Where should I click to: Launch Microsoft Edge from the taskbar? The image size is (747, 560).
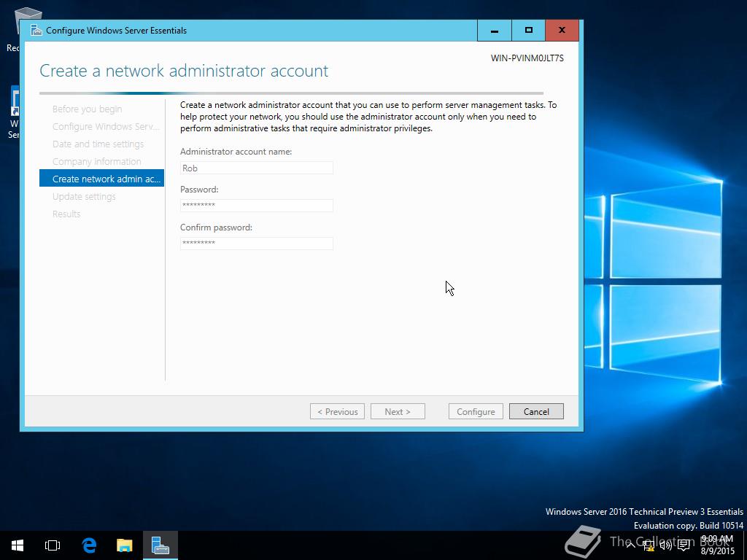click(x=89, y=545)
